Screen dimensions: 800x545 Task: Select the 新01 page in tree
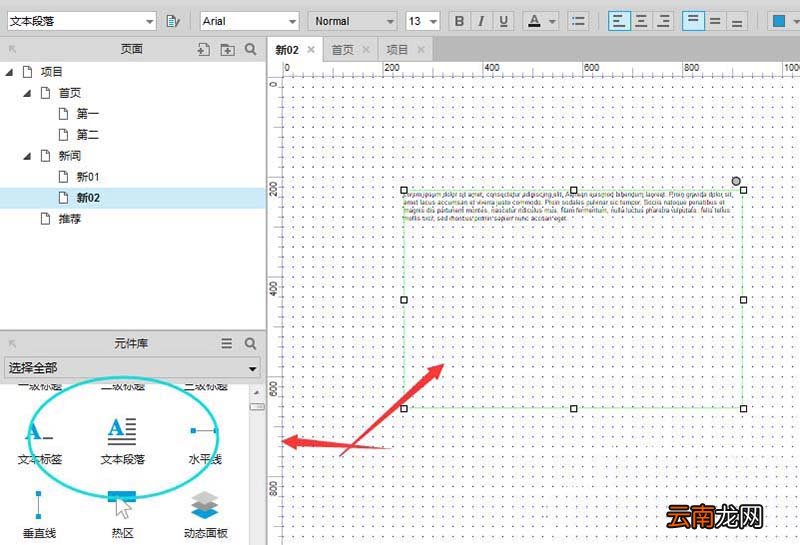tap(88, 177)
